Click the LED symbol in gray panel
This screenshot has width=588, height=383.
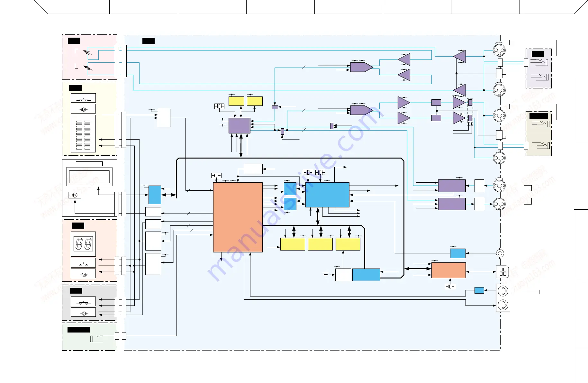[83, 312]
